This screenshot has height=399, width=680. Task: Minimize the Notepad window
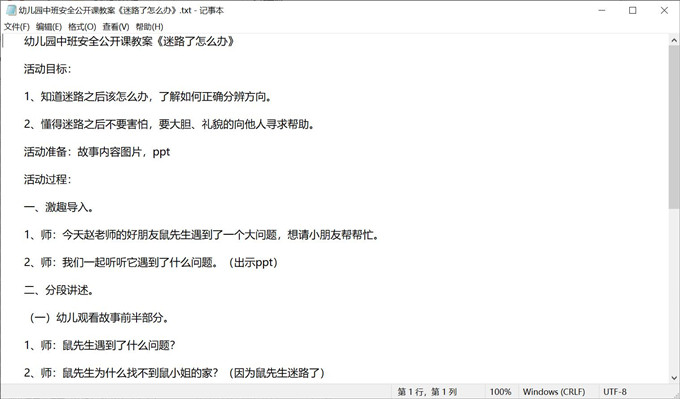[602, 10]
